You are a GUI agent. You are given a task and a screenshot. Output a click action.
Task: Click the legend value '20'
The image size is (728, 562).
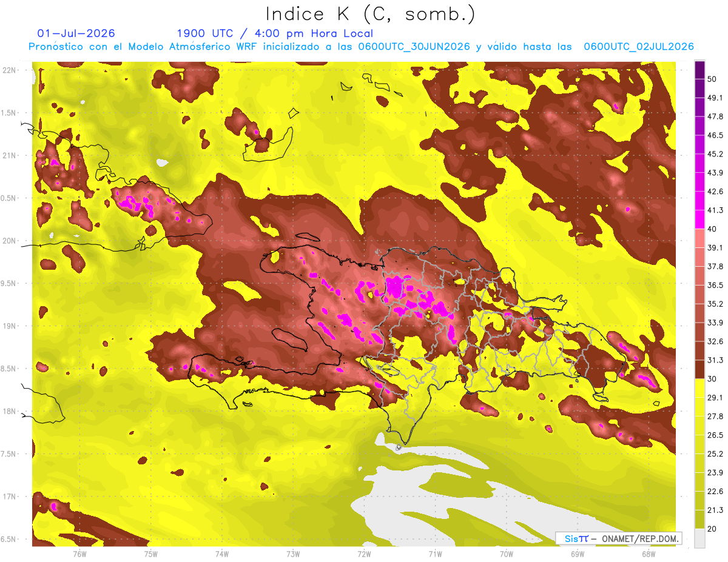pos(713,529)
